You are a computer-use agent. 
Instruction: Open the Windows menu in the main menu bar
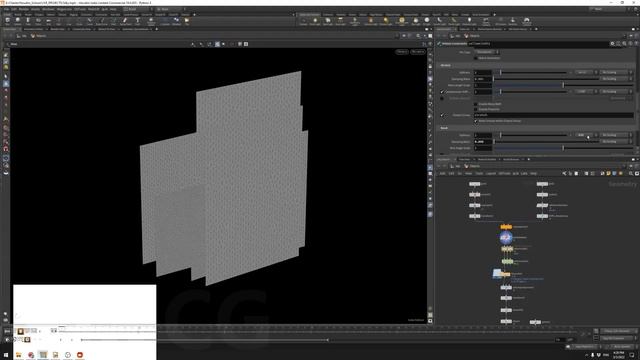click(x=48, y=9)
